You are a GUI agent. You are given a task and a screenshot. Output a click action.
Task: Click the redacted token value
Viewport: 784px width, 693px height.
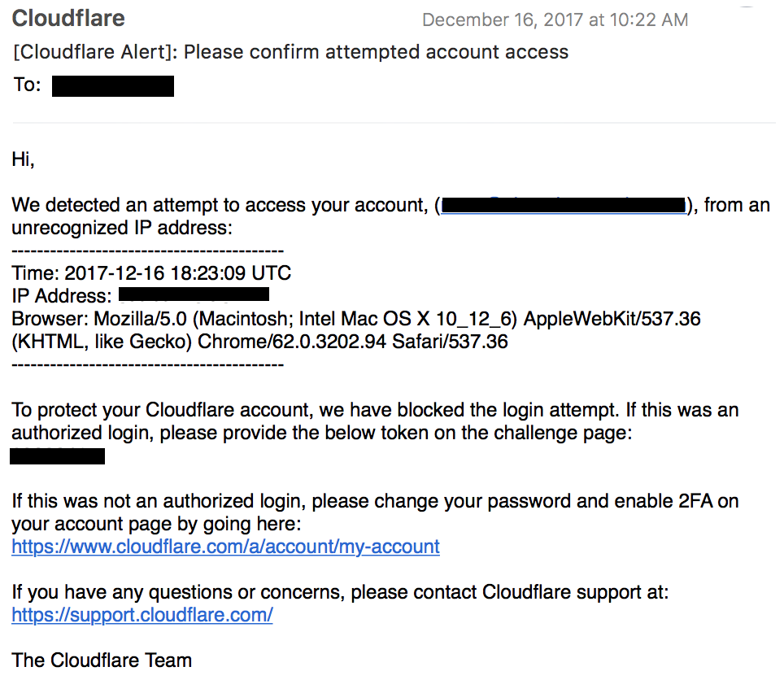coord(58,456)
